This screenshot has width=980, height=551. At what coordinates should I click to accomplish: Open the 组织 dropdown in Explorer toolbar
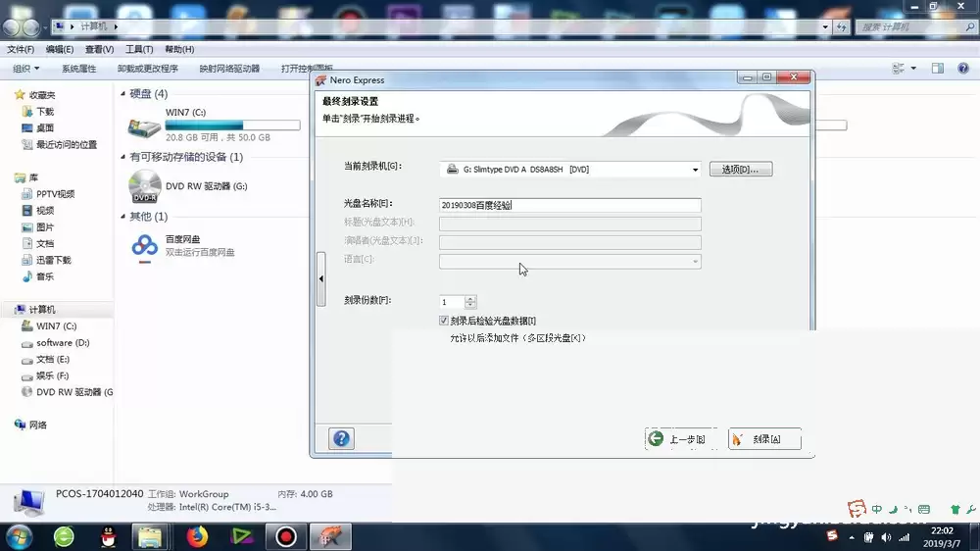pyautogui.click(x=26, y=69)
